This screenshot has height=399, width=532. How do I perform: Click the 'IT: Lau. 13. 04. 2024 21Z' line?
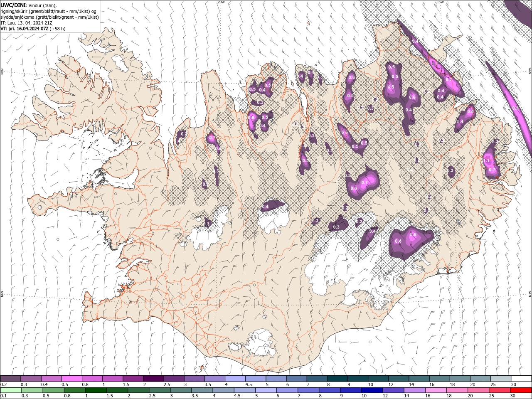[26, 23]
